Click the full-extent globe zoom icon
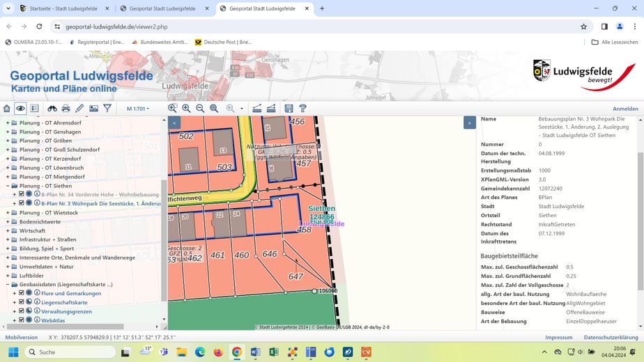The image size is (644, 362). [214, 109]
